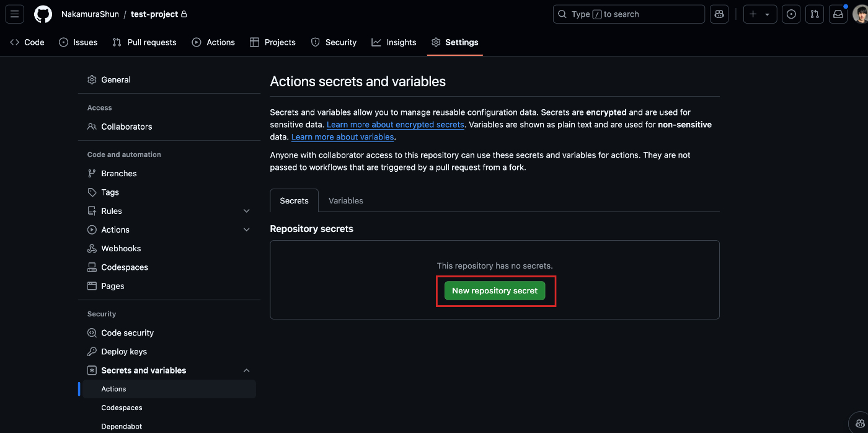Viewport: 868px width, 433px height.
Task: Switch to the Projects tab
Action: pyautogui.click(x=273, y=42)
